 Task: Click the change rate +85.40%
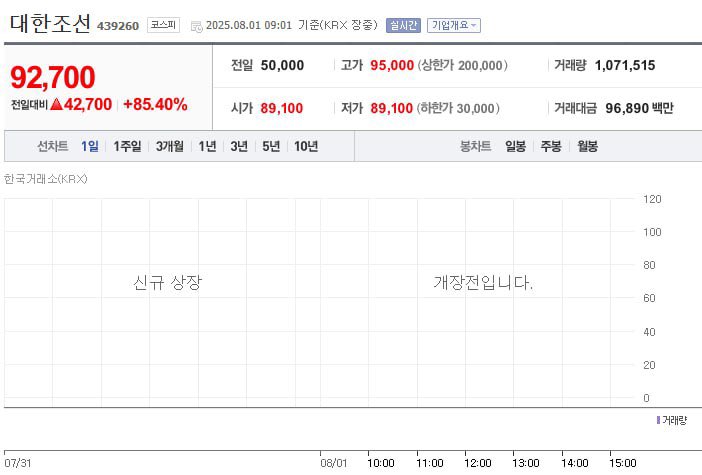[x=155, y=104]
